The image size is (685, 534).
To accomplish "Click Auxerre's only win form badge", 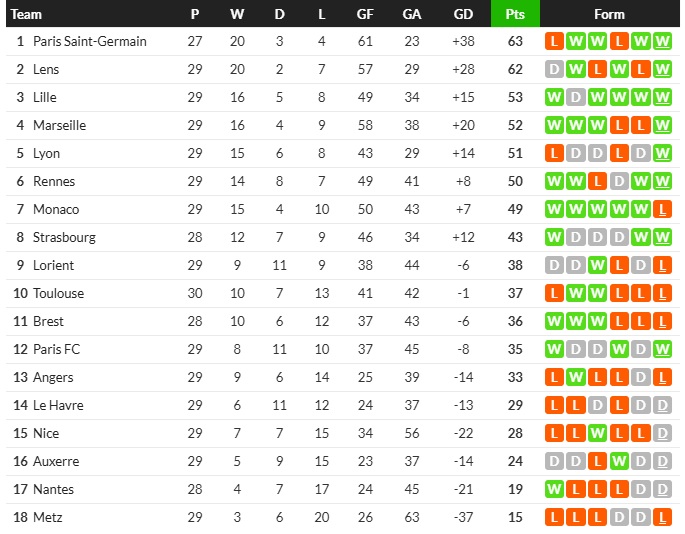I will point(619,462).
